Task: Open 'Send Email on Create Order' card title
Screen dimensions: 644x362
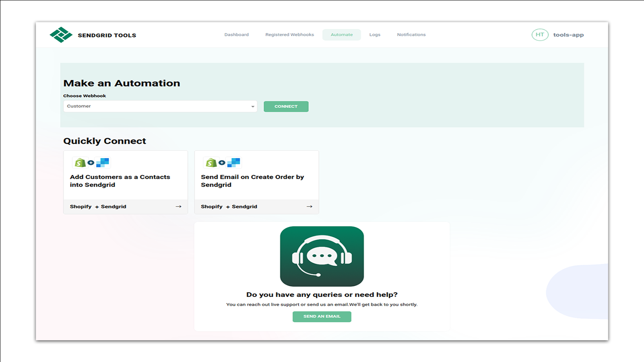Action: 252,181
